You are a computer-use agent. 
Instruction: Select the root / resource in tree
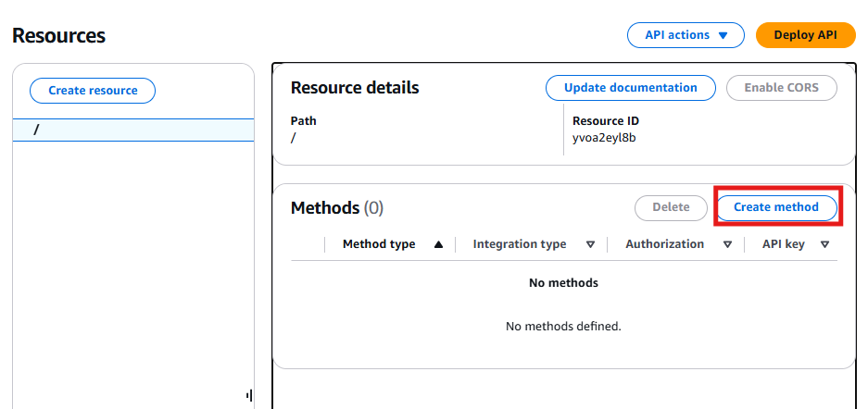pos(133,130)
